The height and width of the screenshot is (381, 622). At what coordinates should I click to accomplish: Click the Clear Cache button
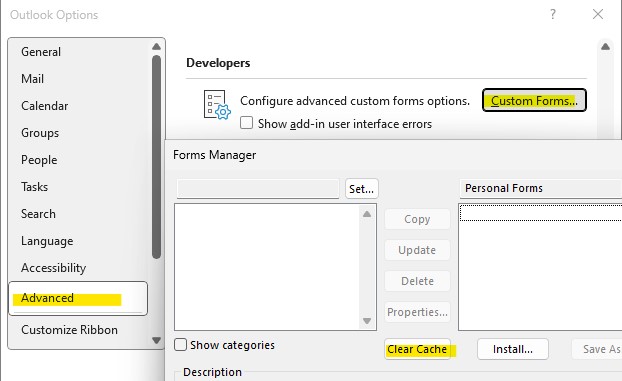coord(417,349)
